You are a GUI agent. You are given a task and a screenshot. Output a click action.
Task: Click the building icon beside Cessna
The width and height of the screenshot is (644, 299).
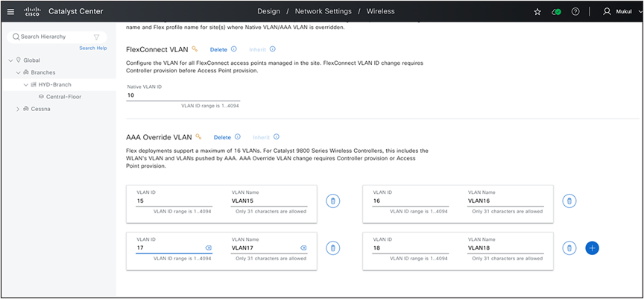point(26,110)
